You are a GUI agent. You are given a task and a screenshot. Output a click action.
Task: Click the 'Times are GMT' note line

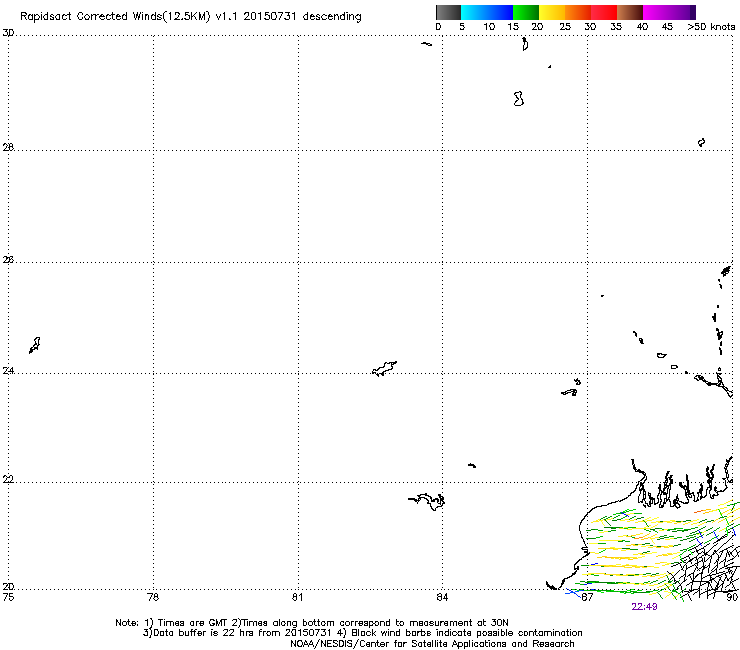[312, 623]
